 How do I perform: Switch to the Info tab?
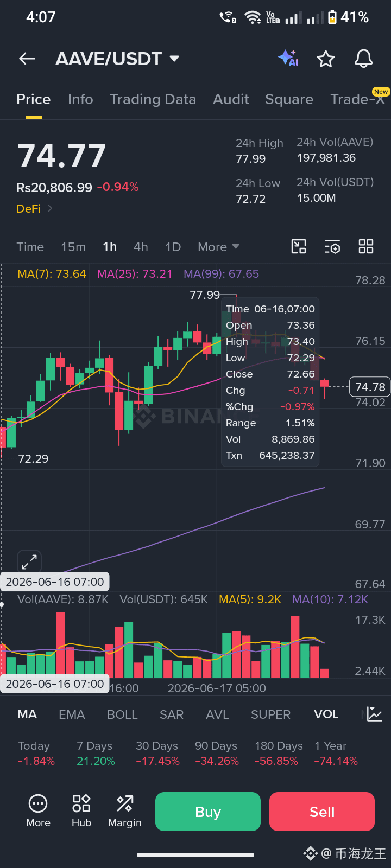coord(80,99)
